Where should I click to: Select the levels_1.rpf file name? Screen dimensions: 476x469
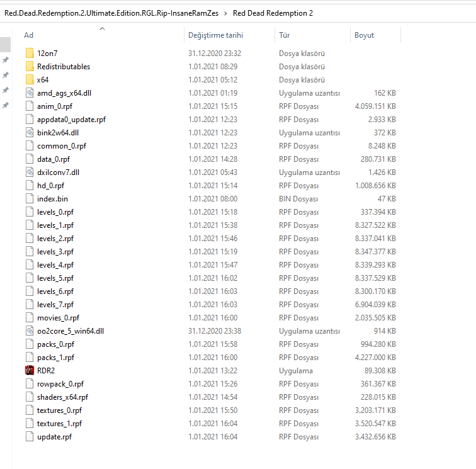(x=55, y=225)
